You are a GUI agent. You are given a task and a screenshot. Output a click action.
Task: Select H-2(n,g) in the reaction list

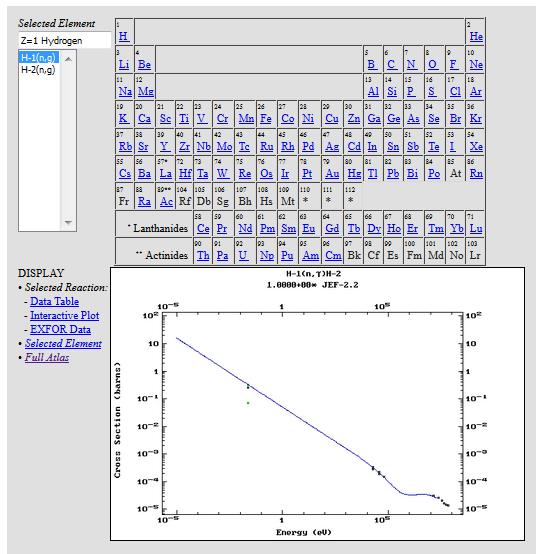pyautogui.click(x=38, y=70)
